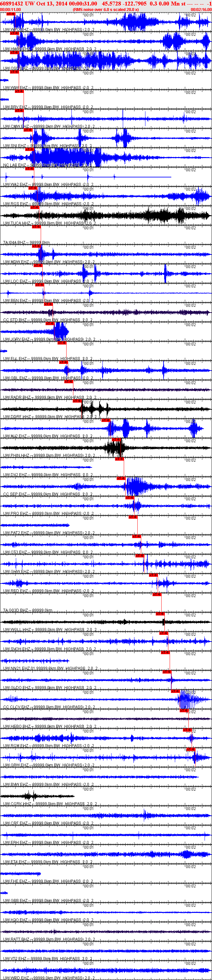Click the red pick marker on CC.CLCV.EHZ trace
The height and width of the screenshot is (980, 212).
coord(175,691)
